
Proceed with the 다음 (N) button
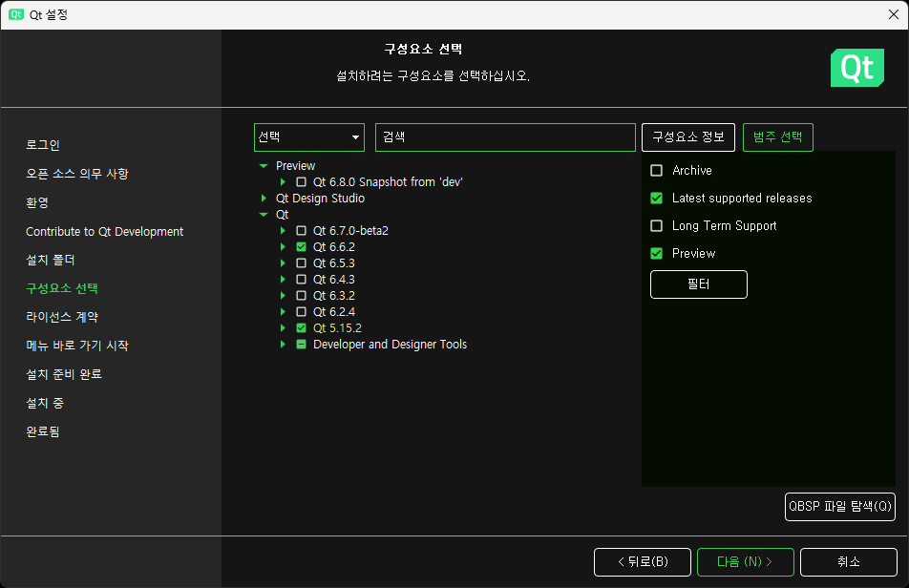[745, 562]
